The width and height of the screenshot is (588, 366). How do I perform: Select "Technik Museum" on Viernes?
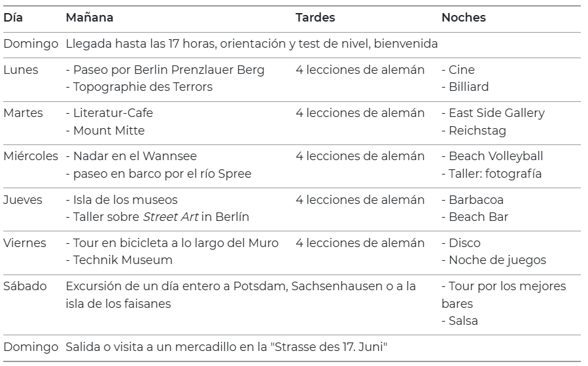click(x=122, y=260)
